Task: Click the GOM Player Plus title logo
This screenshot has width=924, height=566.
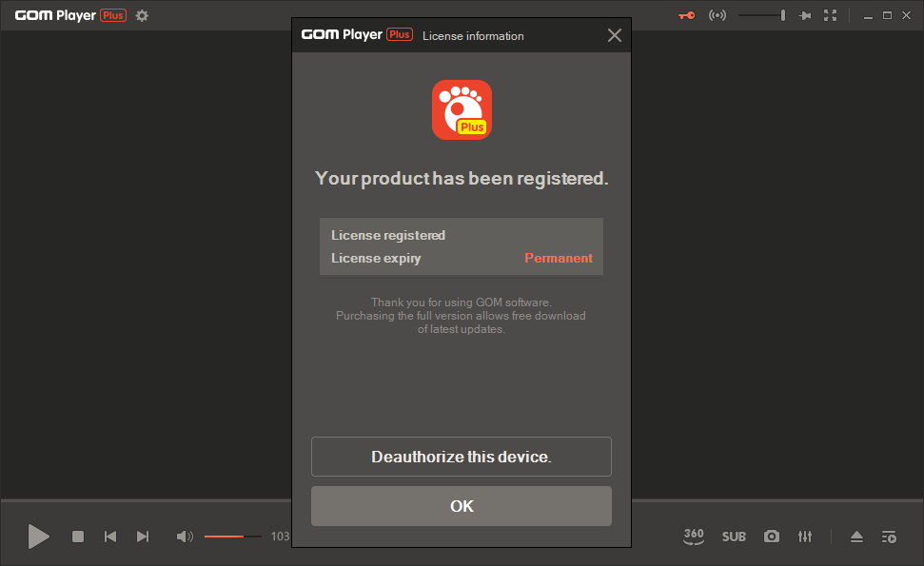Action: click(70, 15)
